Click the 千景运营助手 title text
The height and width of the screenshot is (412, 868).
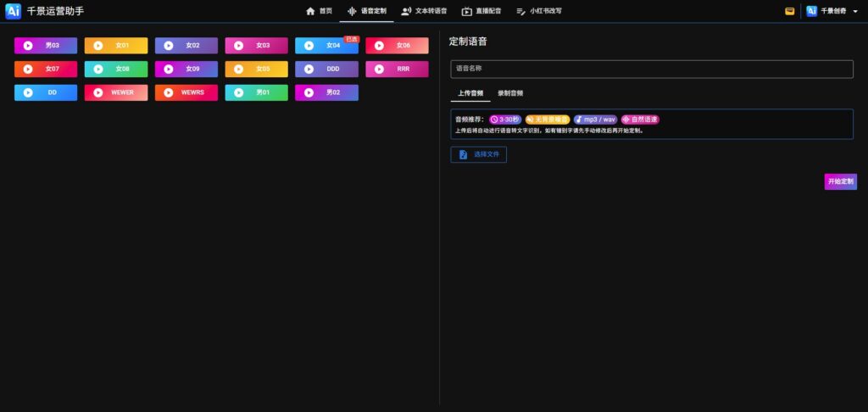[x=55, y=11]
